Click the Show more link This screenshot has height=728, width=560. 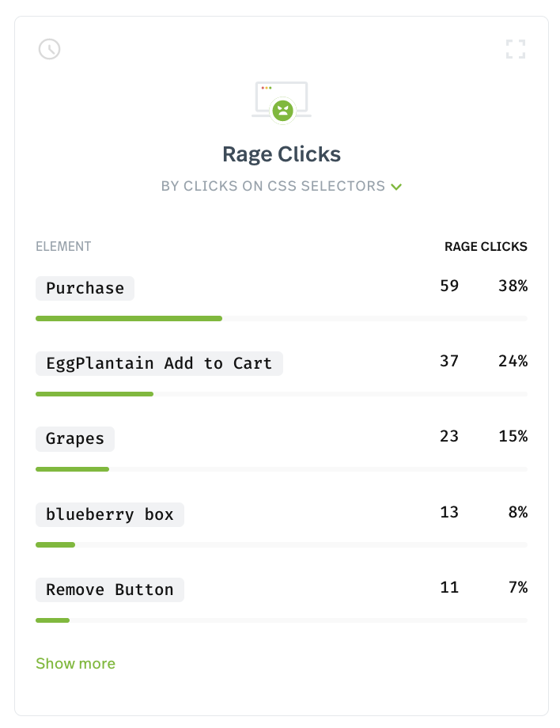click(76, 663)
